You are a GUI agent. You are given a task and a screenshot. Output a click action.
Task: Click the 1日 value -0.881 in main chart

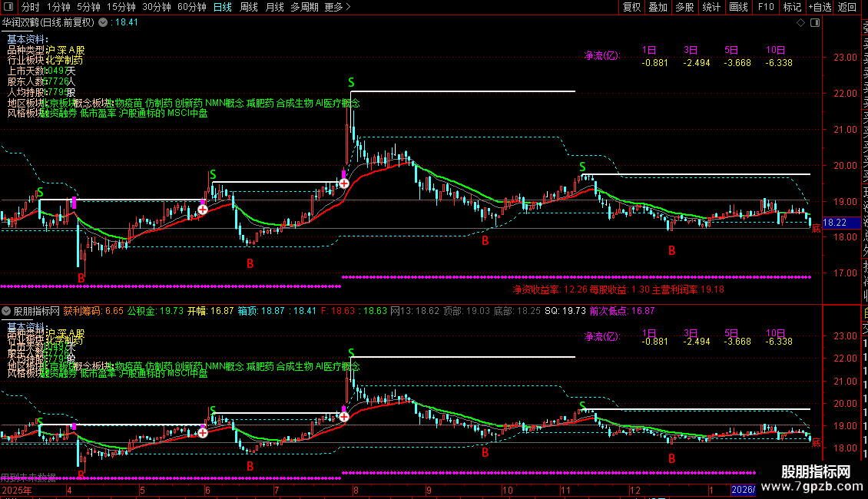655,62
